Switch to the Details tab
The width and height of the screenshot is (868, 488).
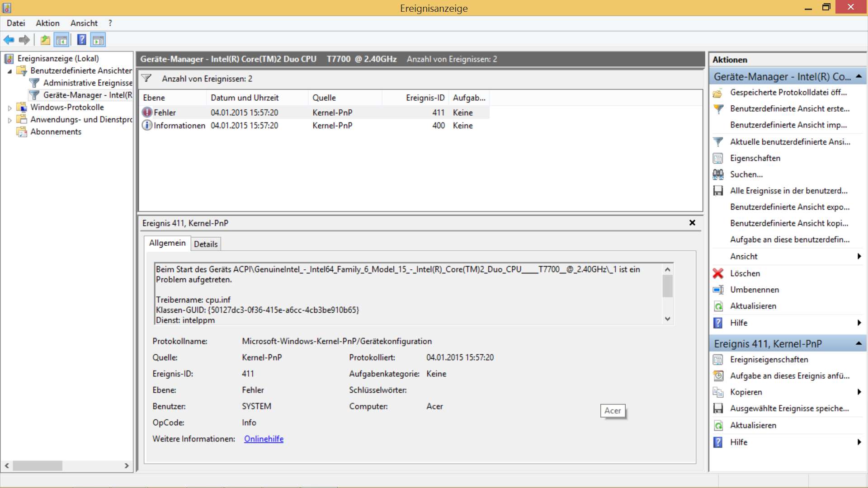point(206,244)
